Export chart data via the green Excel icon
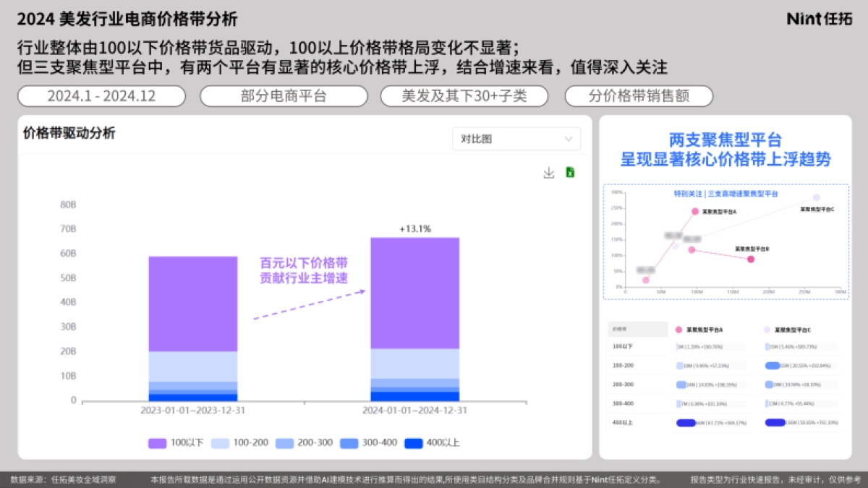Image resolution: width=868 pixels, height=488 pixels. (570, 174)
